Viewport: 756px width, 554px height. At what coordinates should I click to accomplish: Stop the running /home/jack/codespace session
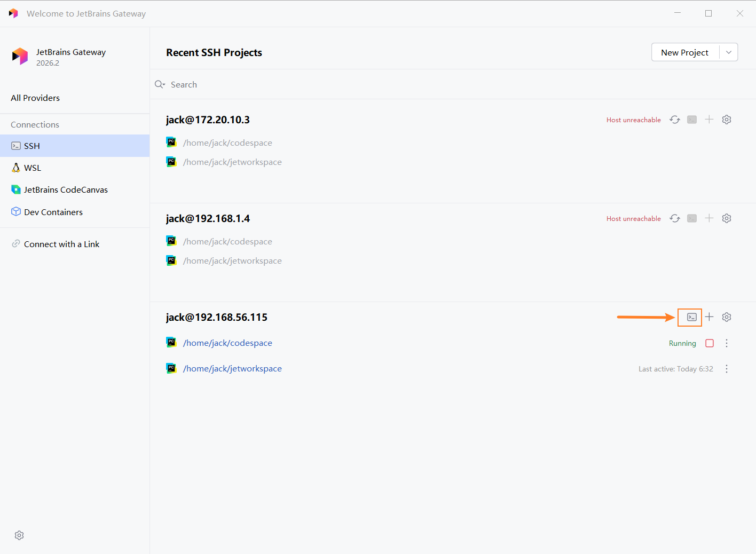coord(710,343)
